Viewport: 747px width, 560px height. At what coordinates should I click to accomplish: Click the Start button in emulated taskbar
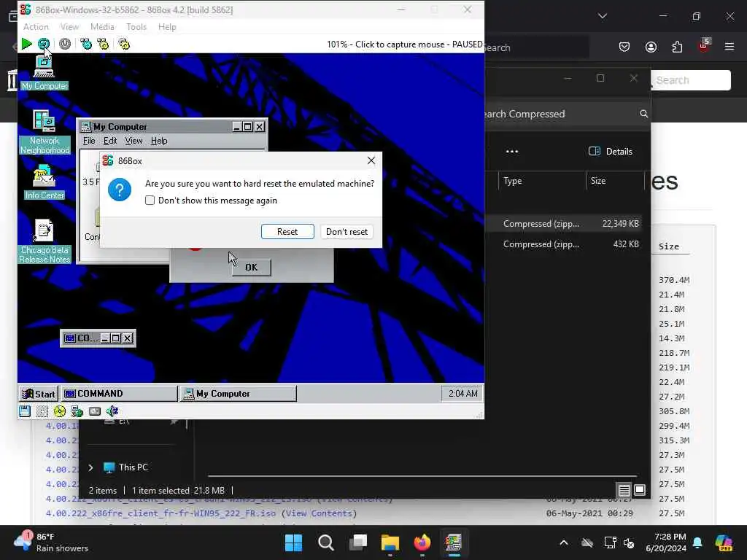point(39,394)
